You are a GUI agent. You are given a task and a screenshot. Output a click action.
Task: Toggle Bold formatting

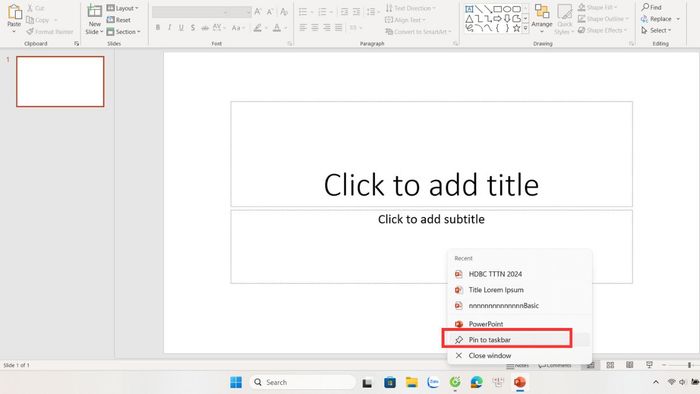158,28
